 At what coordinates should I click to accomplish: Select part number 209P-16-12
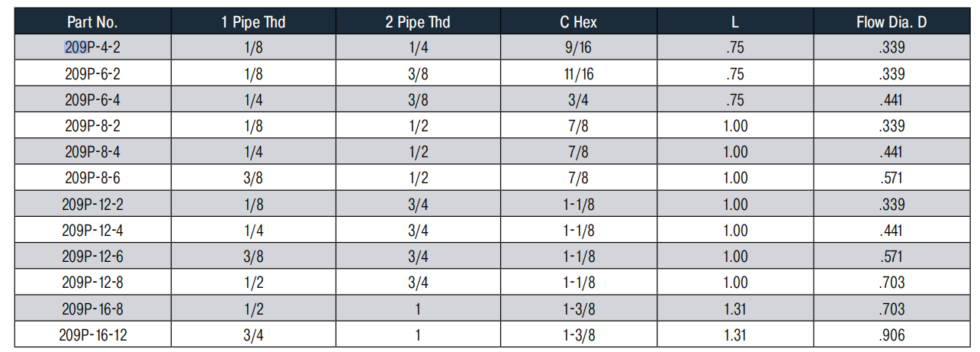pos(92,334)
